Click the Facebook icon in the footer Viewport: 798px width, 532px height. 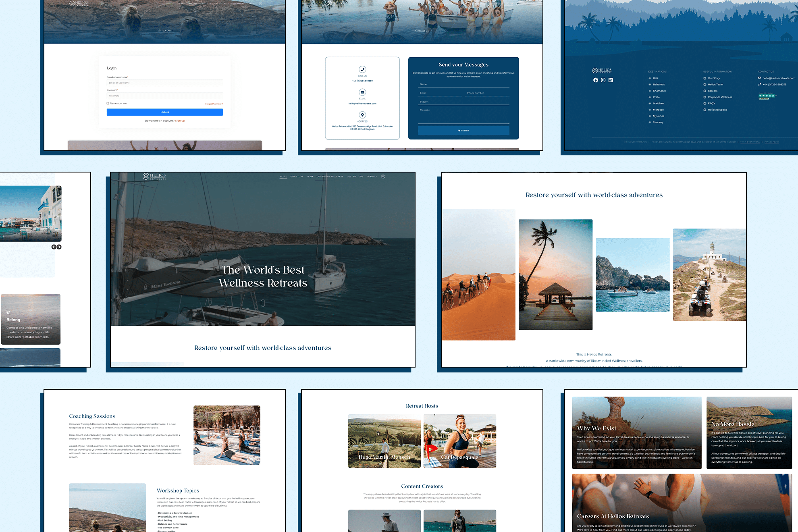coord(596,80)
